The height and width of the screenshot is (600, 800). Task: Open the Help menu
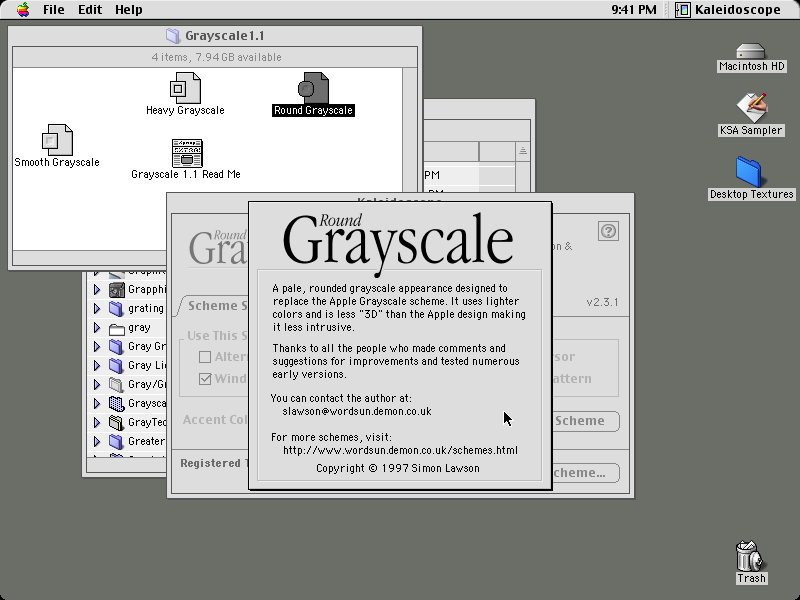(x=129, y=10)
